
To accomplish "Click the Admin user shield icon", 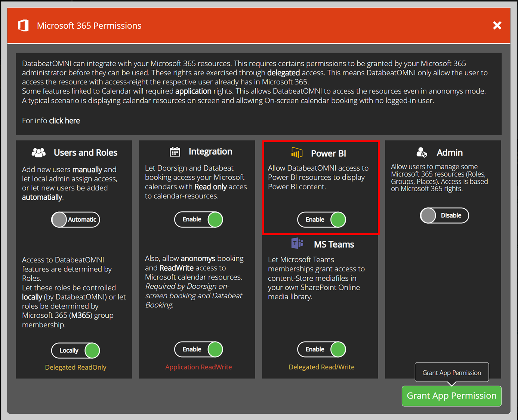I will pyautogui.click(x=422, y=152).
